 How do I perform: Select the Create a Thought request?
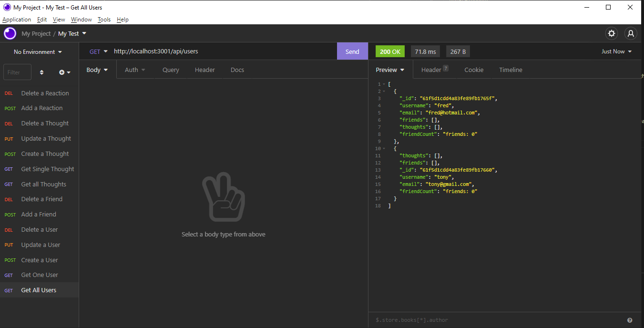click(x=39, y=154)
